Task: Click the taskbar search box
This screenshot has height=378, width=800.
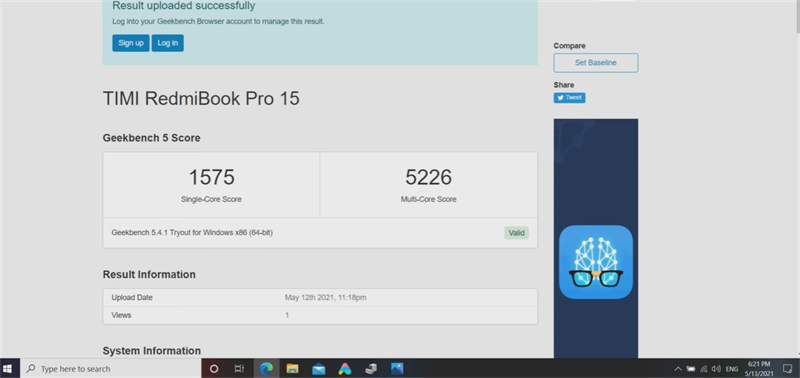Action: tap(111, 368)
